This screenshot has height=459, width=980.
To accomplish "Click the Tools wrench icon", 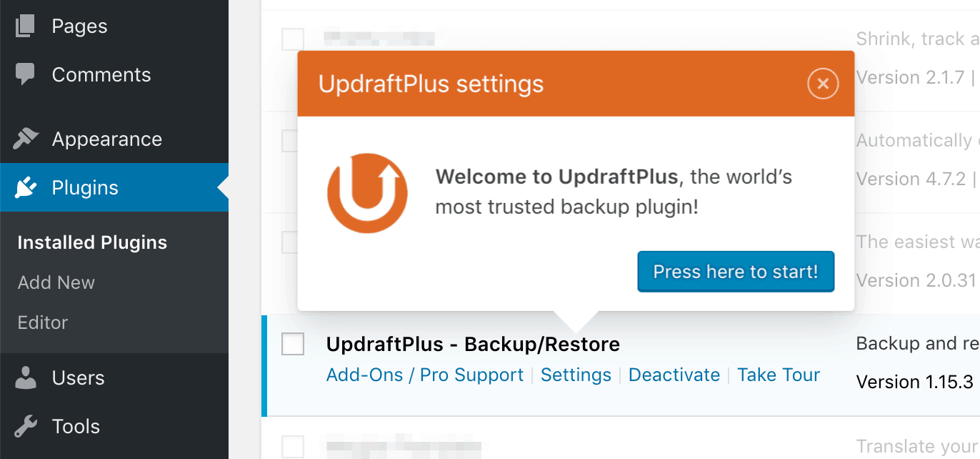I will pos(26,426).
